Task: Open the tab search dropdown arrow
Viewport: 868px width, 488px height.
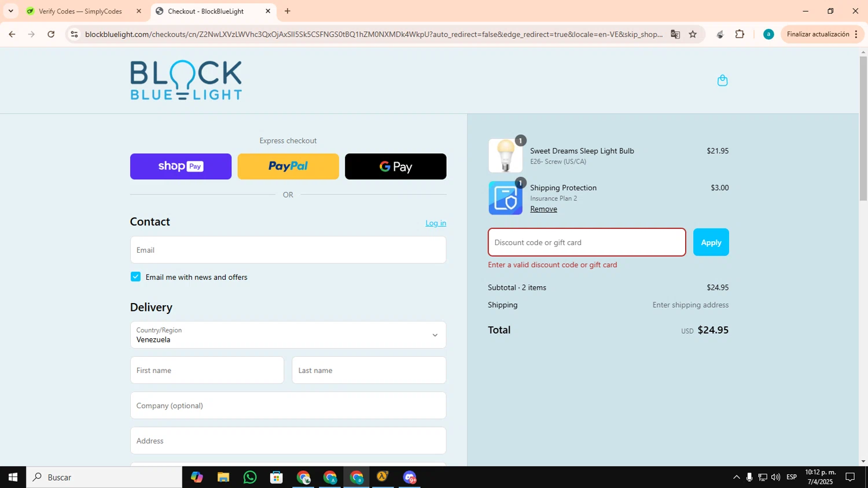Action: pyautogui.click(x=10, y=11)
